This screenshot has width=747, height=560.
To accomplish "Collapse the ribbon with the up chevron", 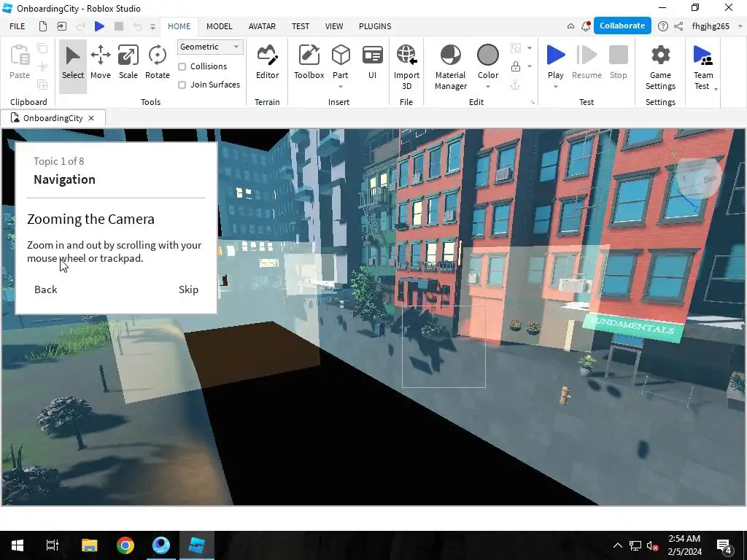I will [570, 26].
